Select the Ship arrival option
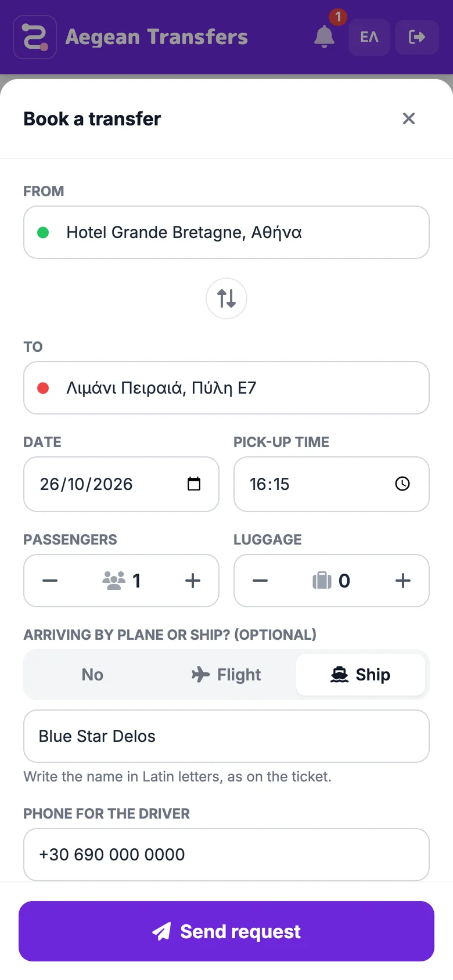This screenshot has width=453, height=980. tap(361, 675)
